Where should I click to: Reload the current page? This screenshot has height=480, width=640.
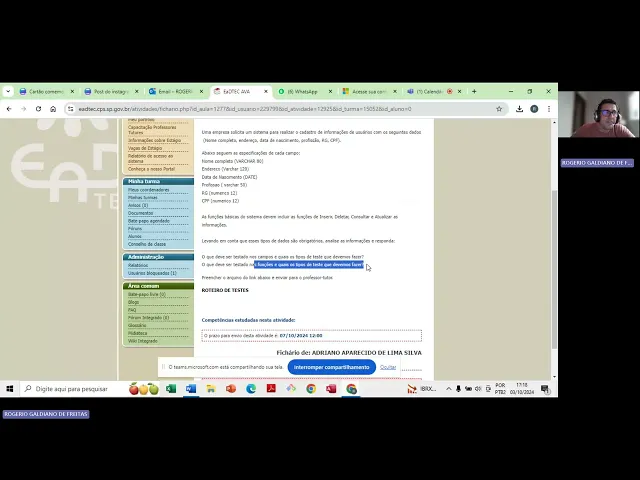38,109
